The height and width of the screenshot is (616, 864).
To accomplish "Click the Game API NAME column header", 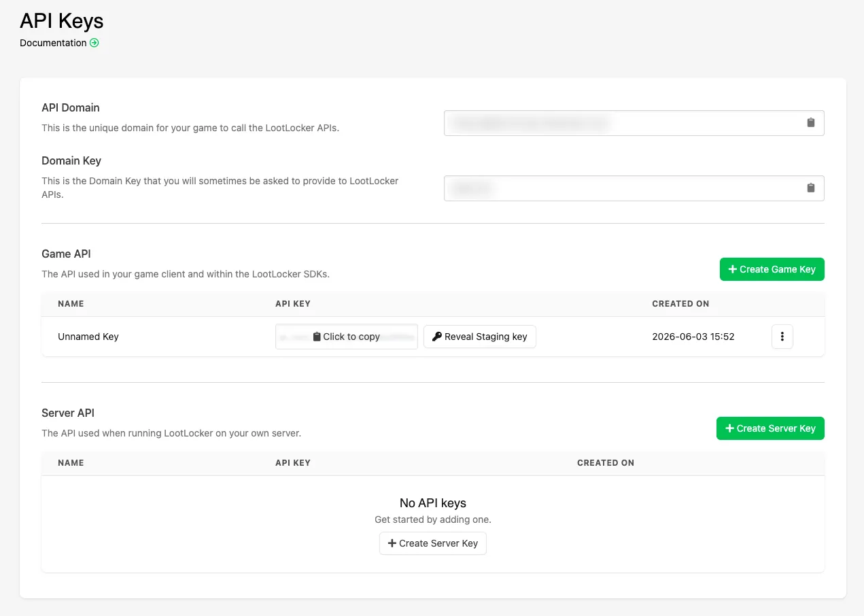I will (71, 304).
